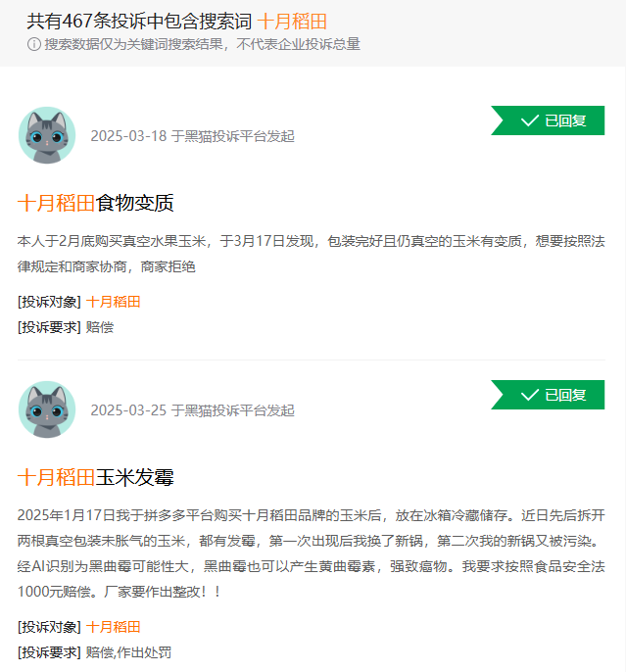The image size is (626, 672).
Task: Click the checkmark in the second 已回复 badge
Action: 530,395
